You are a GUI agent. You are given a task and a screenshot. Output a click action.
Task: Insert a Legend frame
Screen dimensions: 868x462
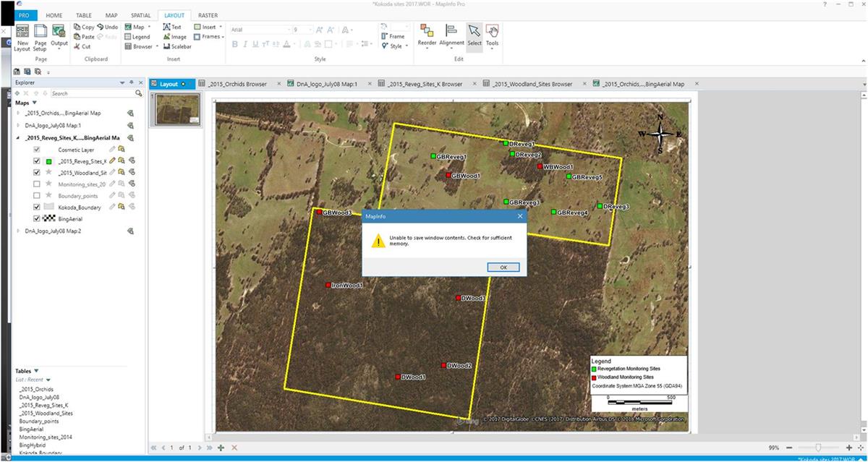[x=137, y=37]
